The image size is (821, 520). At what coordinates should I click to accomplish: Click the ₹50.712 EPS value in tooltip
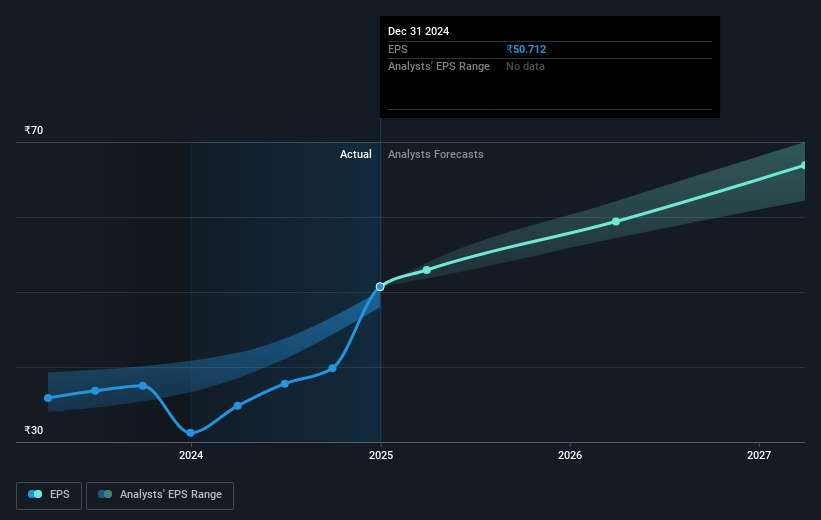coord(526,49)
